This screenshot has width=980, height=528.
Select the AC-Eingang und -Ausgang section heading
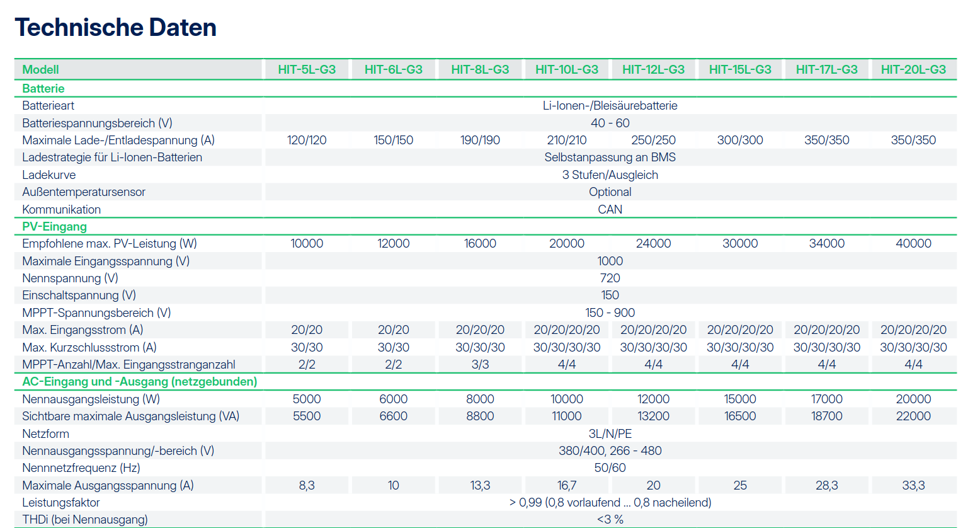point(140,382)
